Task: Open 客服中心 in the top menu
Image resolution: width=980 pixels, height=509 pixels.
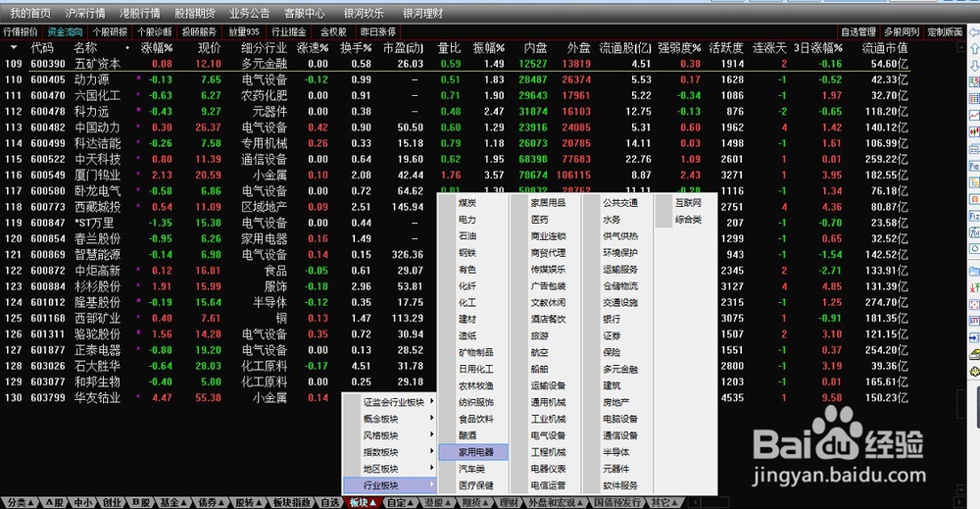Action: pos(305,13)
